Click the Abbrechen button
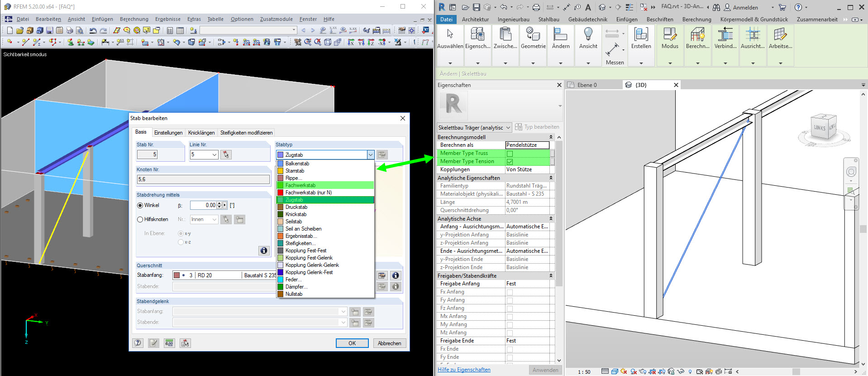Image resolution: width=868 pixels, height=376 pixels. (x=389, y=343)
